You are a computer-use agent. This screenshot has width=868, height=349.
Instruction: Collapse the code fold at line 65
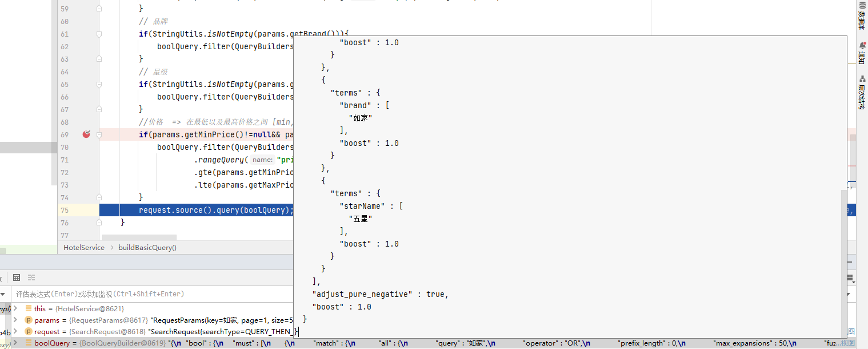99,84
